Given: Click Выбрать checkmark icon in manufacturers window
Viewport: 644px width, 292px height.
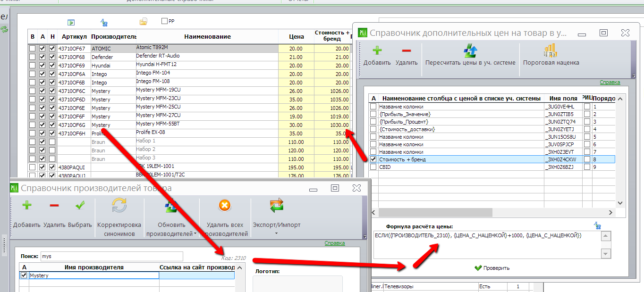Looking at the screenshot, I should pos(80,205).
